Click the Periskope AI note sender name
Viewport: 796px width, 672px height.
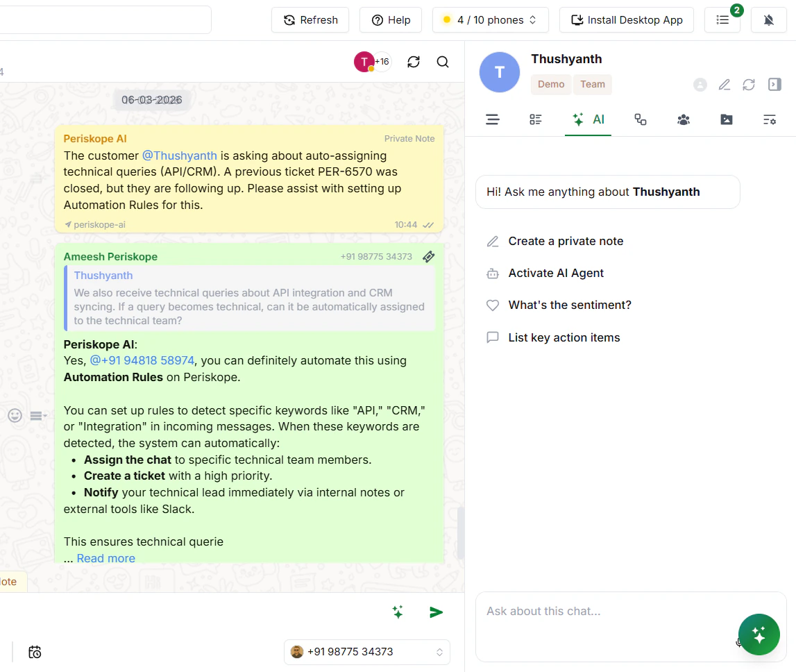coord(95,139)
